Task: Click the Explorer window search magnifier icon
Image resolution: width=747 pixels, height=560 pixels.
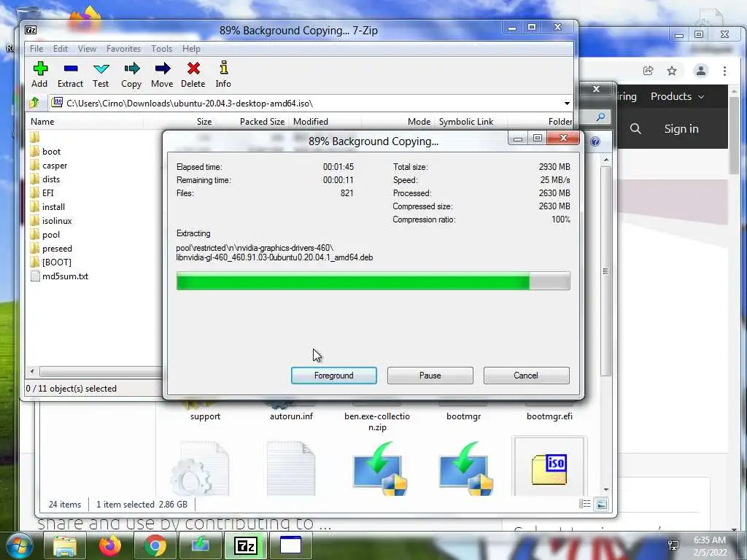Action: tap(601, 117)
